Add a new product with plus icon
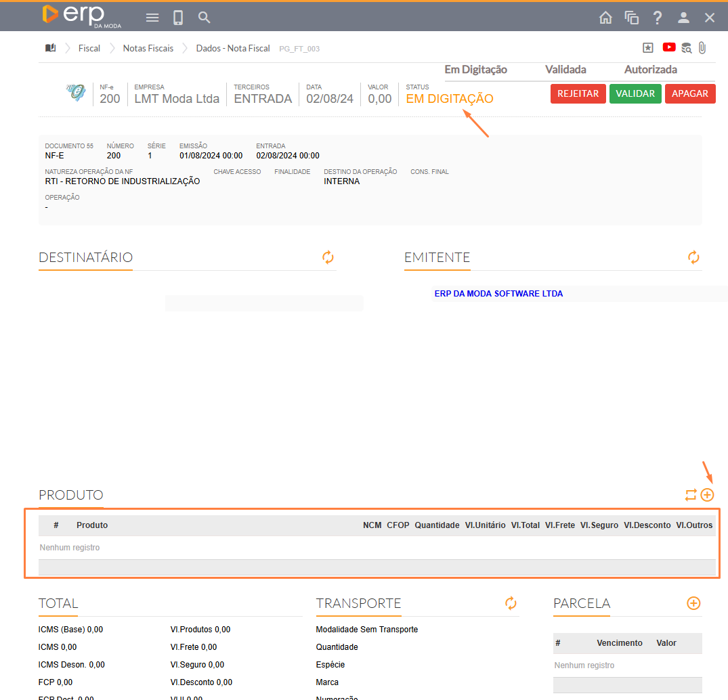The width and height of the screenshot is (728, 700). (707, 495)
